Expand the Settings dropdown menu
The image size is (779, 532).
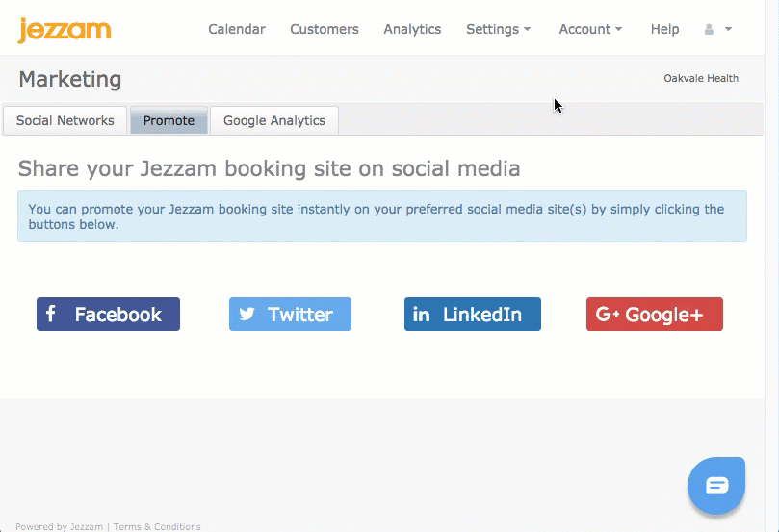tap(498, 29)
